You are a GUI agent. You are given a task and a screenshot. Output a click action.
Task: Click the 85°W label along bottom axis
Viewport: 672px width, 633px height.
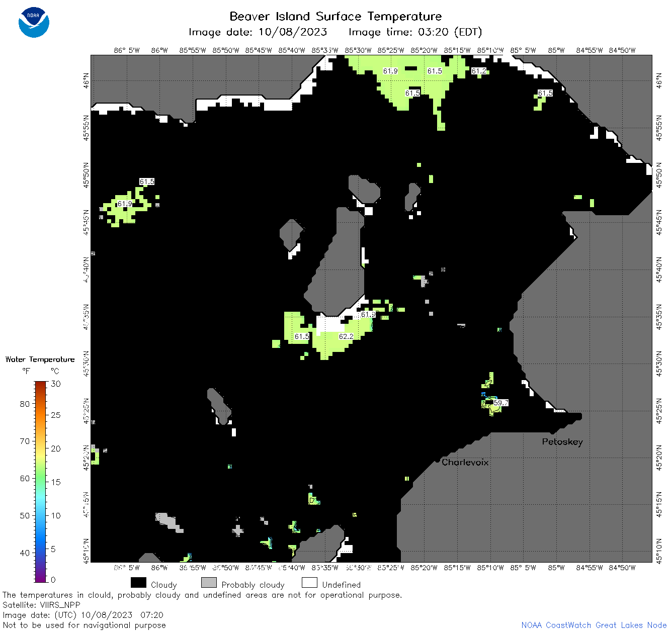(x=556, y=568)
